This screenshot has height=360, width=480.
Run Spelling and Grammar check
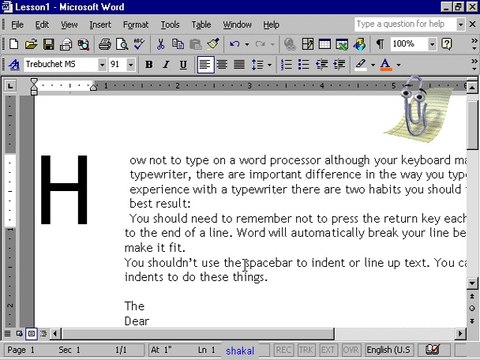pos(139,44)
